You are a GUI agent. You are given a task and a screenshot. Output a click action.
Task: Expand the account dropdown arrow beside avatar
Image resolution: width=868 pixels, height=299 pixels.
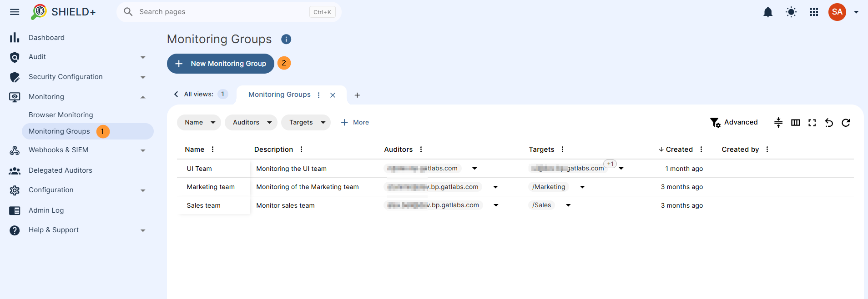(x=856, y=12)
